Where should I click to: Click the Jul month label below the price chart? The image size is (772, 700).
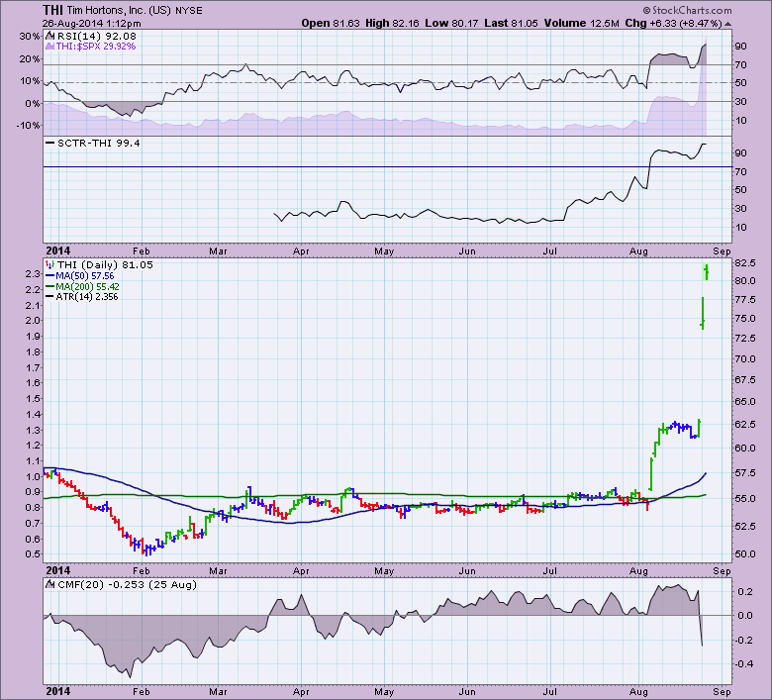549,571
